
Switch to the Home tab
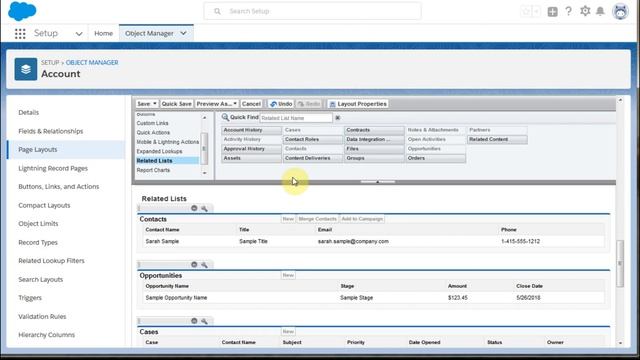[103, 33]
